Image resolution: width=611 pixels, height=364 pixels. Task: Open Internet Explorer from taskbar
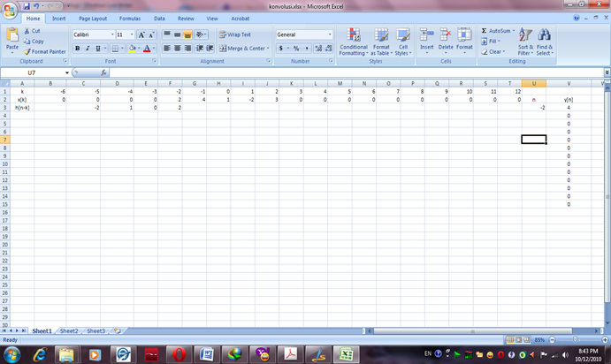(x=40, y=354)
